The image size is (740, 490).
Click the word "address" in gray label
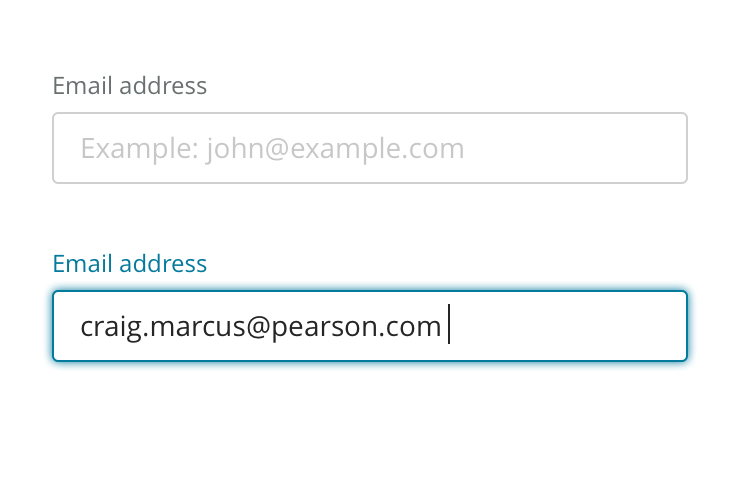point(162,86)
